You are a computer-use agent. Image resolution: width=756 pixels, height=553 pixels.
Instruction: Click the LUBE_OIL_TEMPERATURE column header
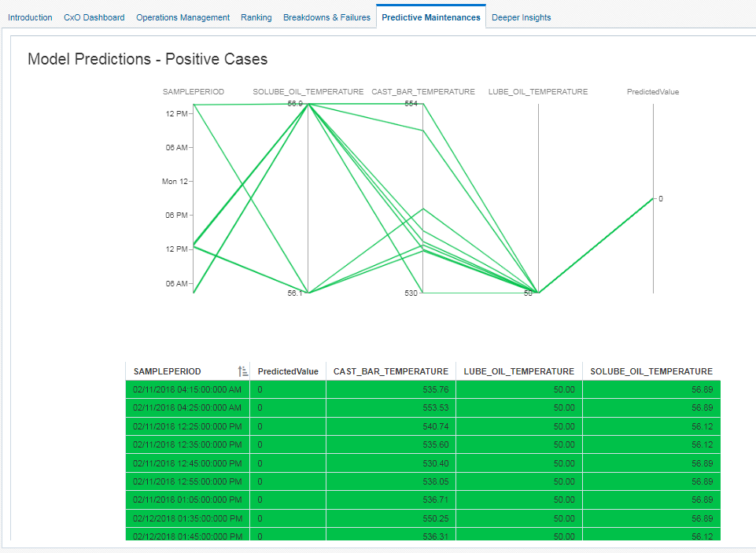click(x=518, y=371)
